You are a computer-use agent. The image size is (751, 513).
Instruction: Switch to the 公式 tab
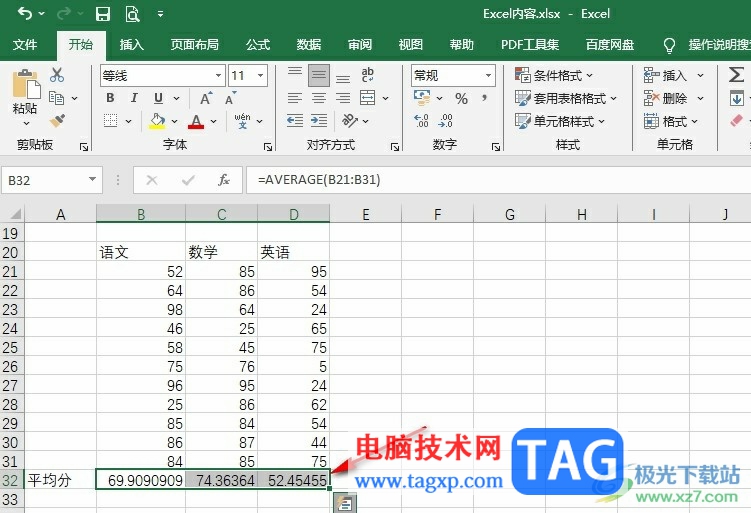(258, 45)
